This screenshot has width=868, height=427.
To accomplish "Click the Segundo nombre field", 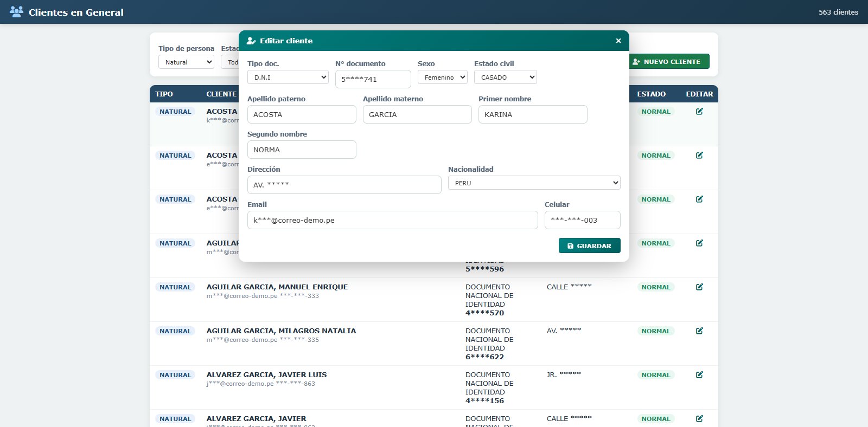I will (302, 150).
